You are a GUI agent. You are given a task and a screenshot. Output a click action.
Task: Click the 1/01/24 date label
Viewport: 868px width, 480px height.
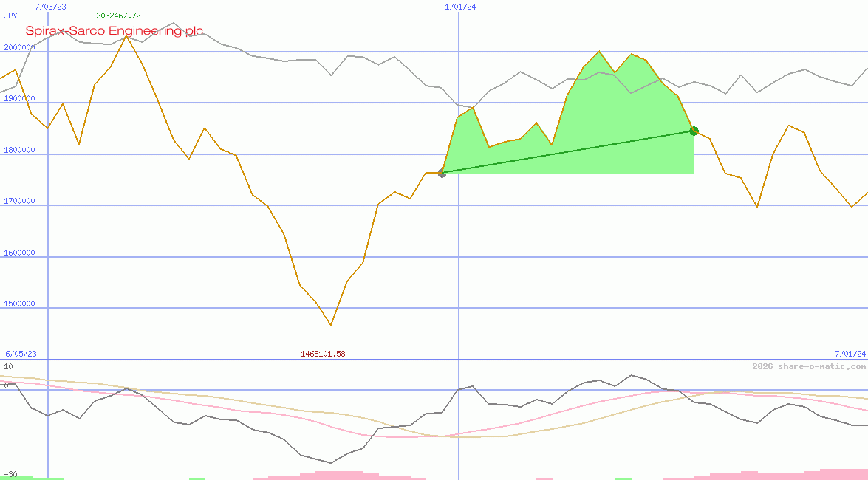(460, 7)
